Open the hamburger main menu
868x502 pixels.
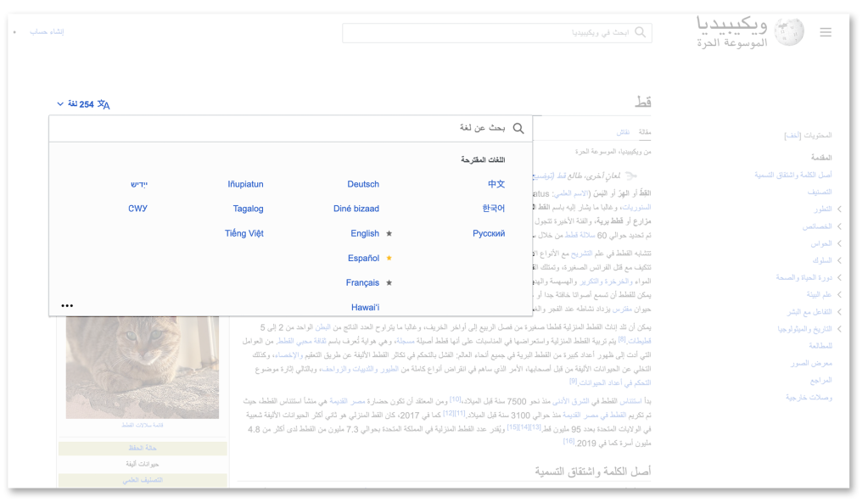(826, 32)
